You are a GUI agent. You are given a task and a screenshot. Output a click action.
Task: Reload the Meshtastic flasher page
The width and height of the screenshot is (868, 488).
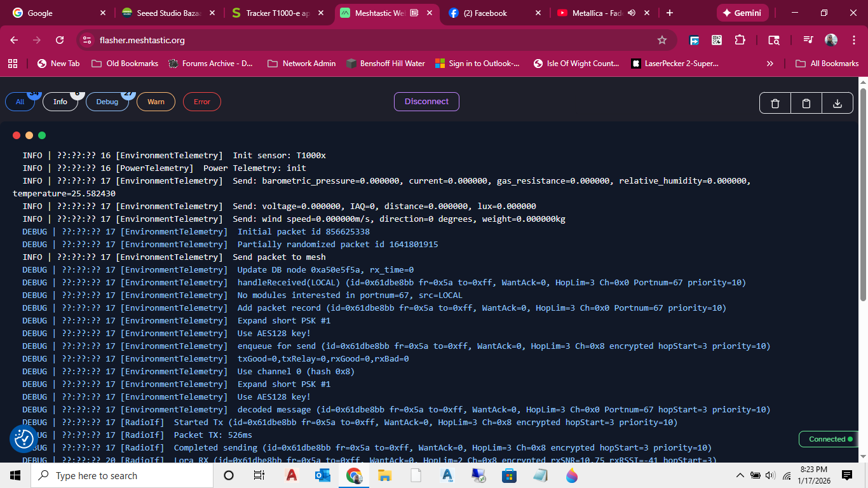tap(60, 40)
